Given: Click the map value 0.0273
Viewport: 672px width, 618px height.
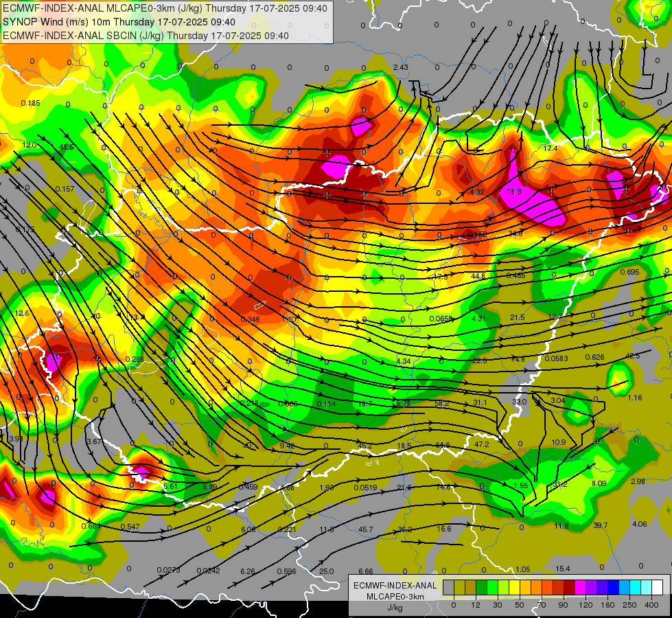Looking at the screenshot, I should [x=168, y=571].
